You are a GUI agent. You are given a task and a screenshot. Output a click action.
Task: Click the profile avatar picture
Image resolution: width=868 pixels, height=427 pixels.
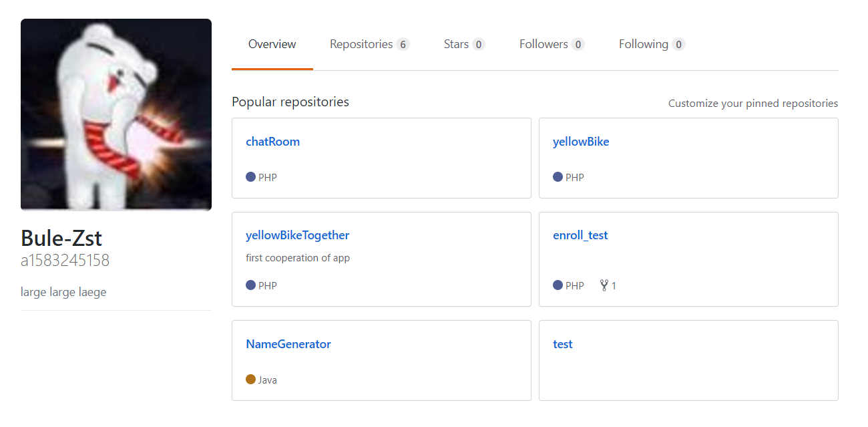tap(116, 115)
